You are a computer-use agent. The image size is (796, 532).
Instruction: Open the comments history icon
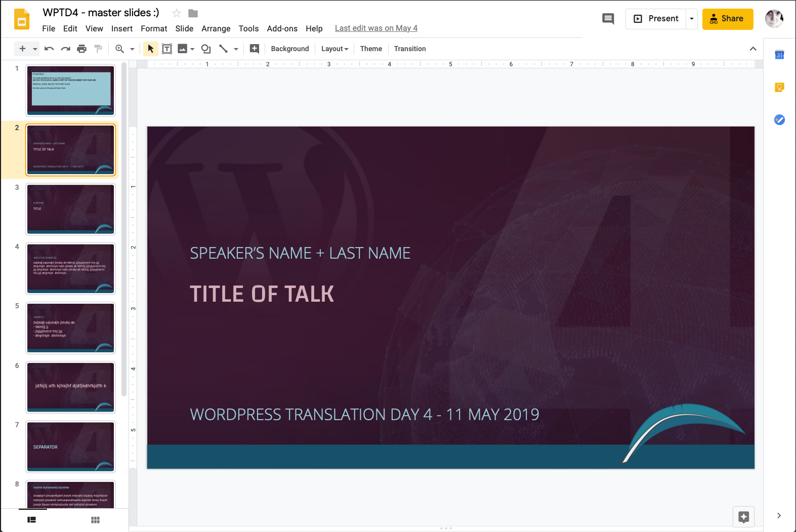608,19
